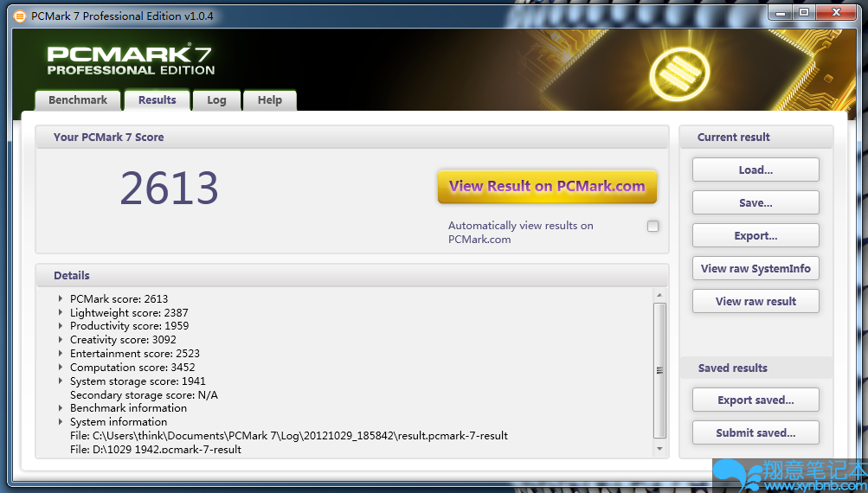This screenshot has width=868, height=493.
Task: Click 'Entertainment score: 2523' text
Action: pos(134,353)
